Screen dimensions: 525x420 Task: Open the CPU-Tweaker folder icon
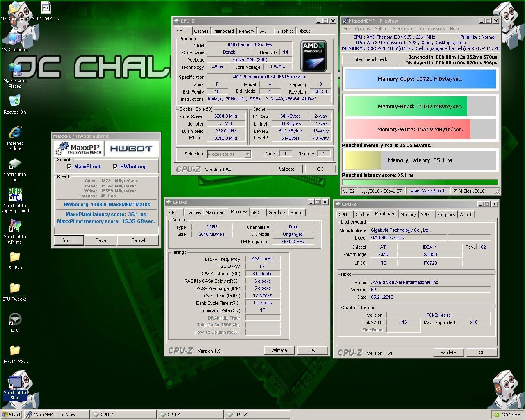(15, 292)
